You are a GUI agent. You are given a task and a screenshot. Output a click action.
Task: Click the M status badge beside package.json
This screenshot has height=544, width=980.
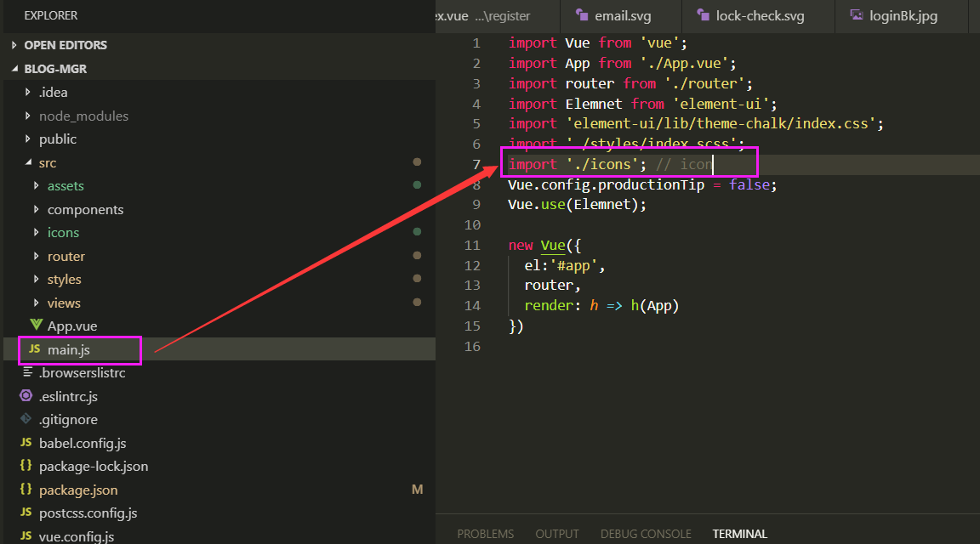pyautogui.click(x=417, y=490)
